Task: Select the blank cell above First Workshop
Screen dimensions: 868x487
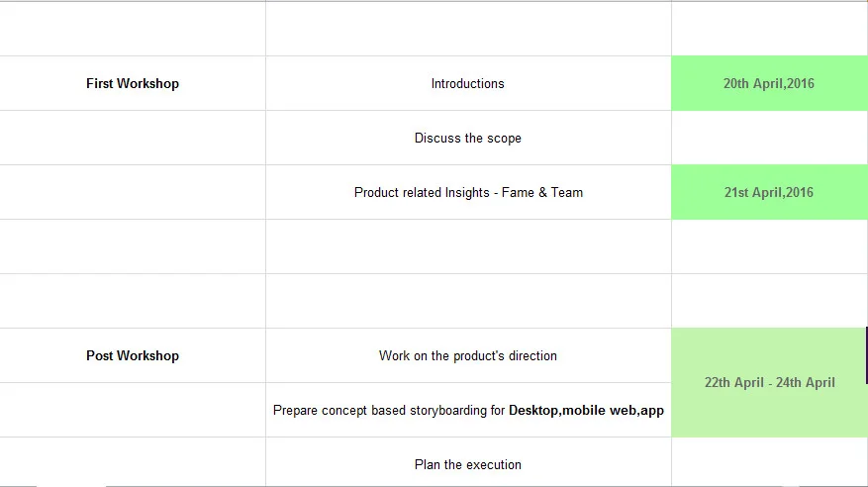Action: [133, 29]
